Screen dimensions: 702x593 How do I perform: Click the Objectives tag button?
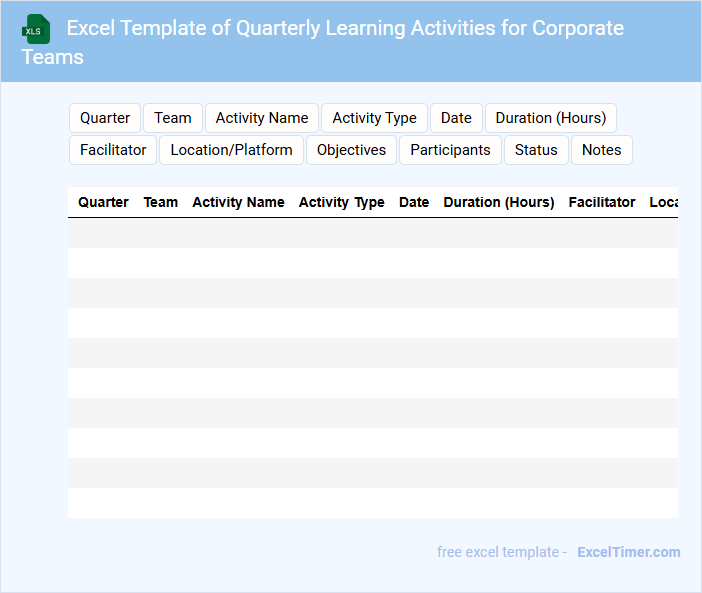tap(351, 150)
